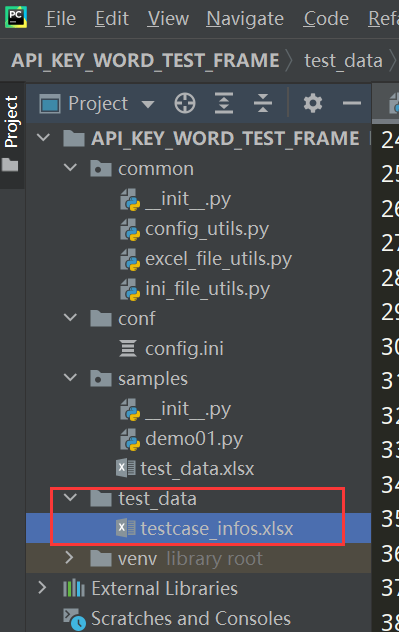Screen dimensions: 399x632
Task: Collapse the test_data folder
Action: pyautogui.click(x=70, y=497)
